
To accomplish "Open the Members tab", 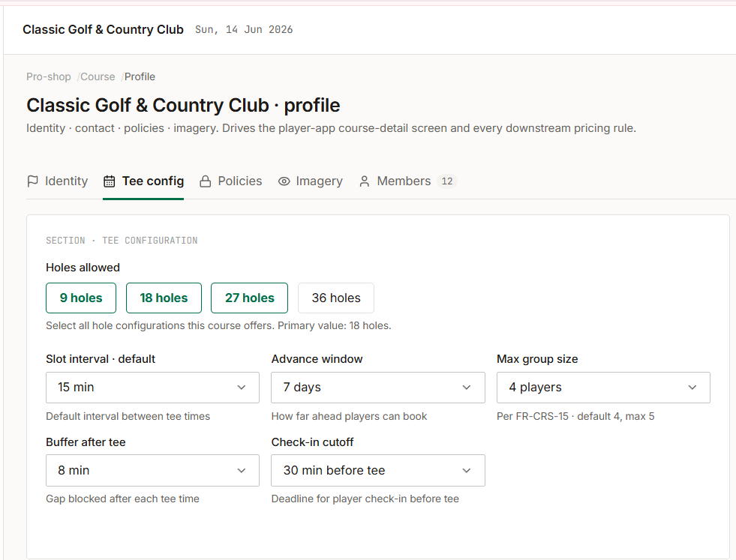I will pos(407,181).
